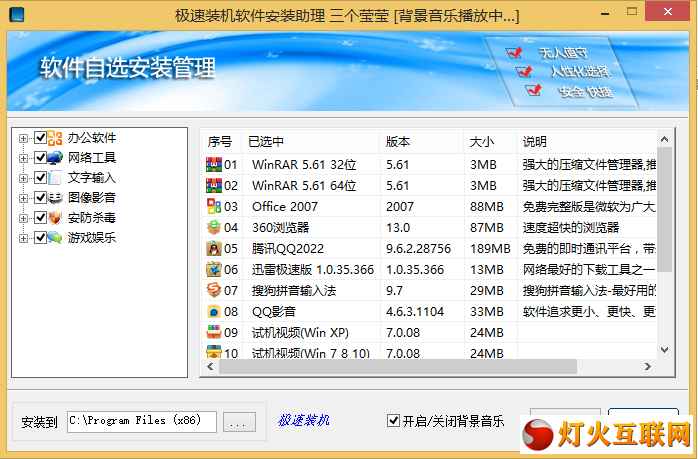
Task: Click the 360浏览器 icon in row 04
Action: [214, 227]
